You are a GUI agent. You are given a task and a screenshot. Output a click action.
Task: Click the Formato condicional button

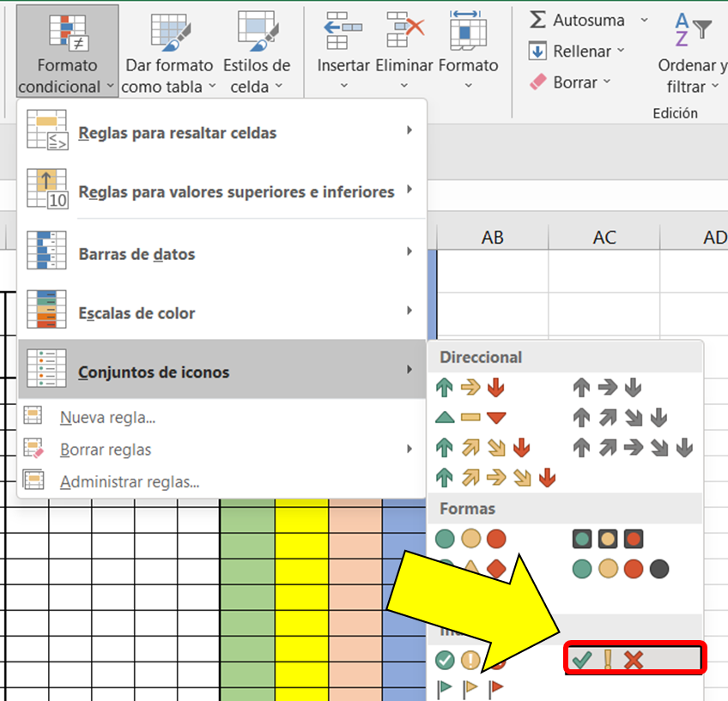point(67,51)
